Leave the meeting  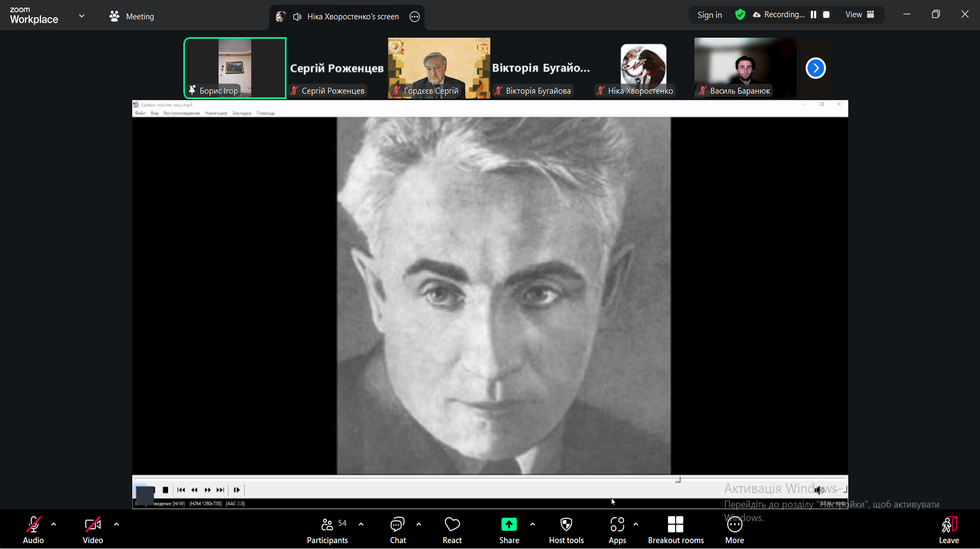pos(948,530)
